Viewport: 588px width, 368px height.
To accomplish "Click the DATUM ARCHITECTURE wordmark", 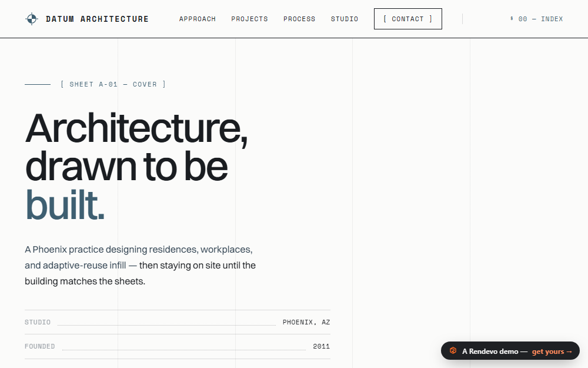I will coord(97,19).
